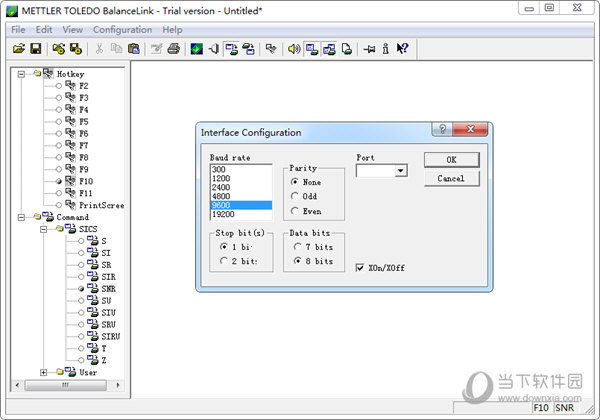The image size is (600, 420).
Task: Open the Port dropdown list
Action: (x=401, y=171)
